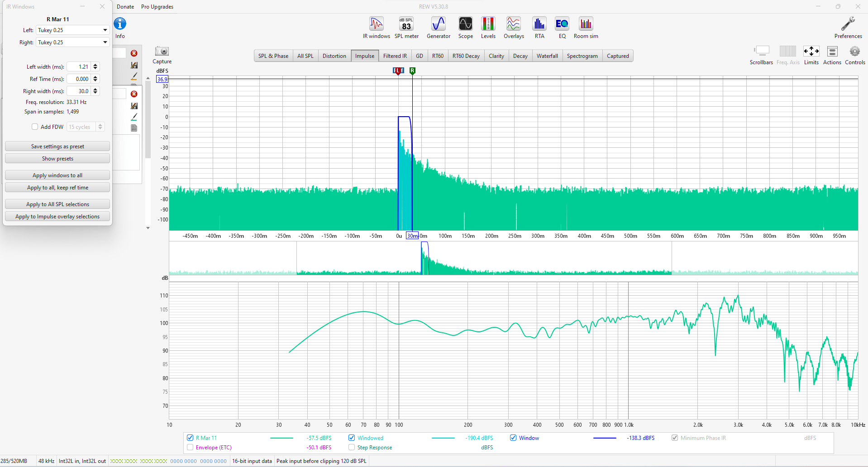Open graph Actions menu
This screenshot has height=467, width=868.
coord(832,55)
